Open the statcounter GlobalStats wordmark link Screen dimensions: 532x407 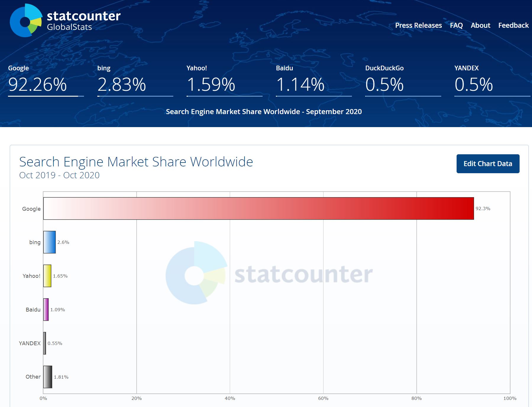point(84,20)
